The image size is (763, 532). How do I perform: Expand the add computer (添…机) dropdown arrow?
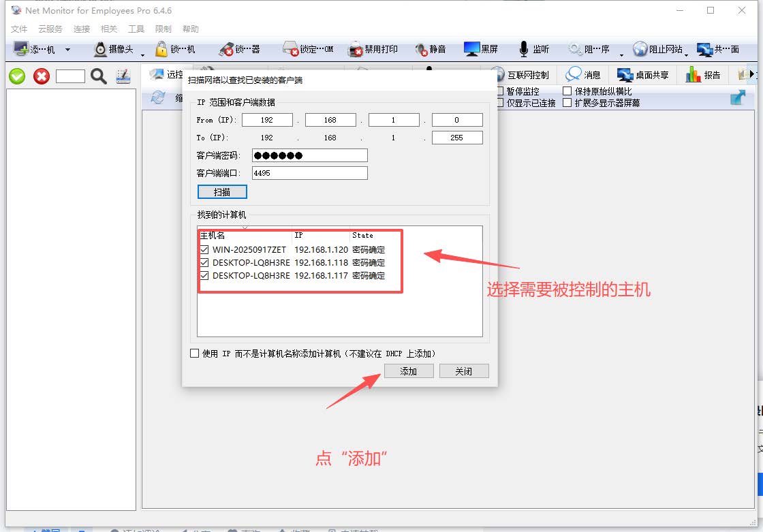pyautogui.click(x=67, y=50)
